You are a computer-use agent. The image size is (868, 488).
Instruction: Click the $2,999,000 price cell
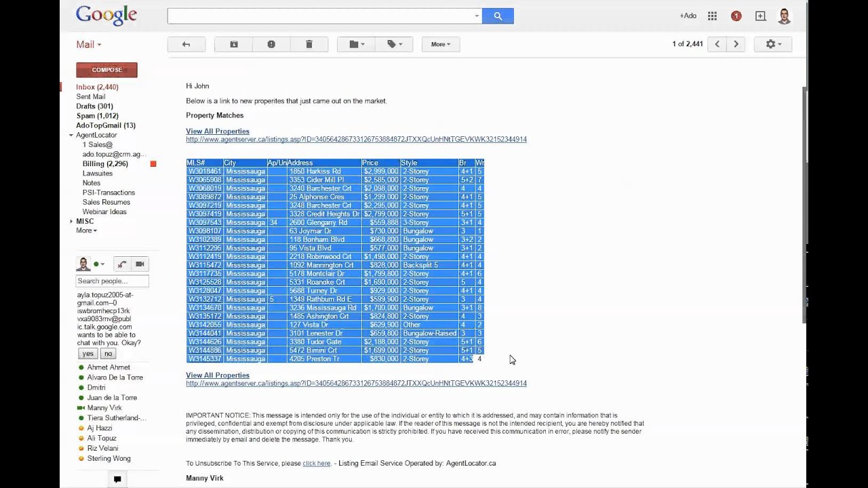380,171
